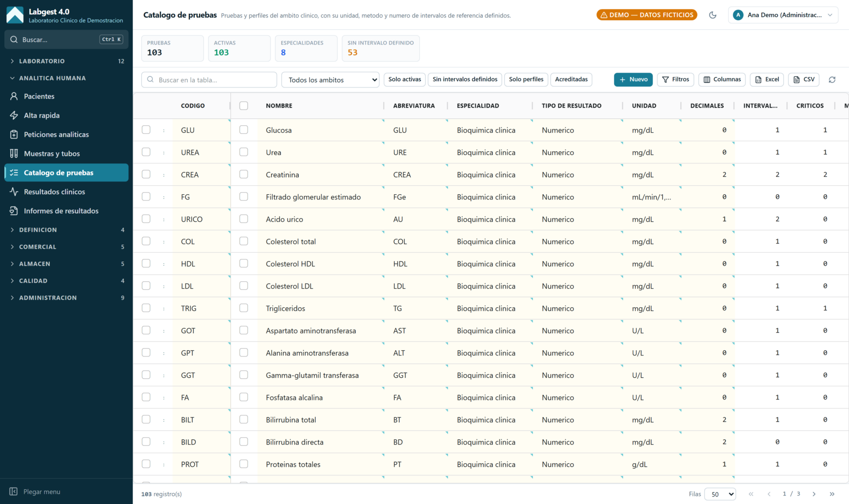Open row menu dots for CREA
849x504 pixels.
pos(163,175)
